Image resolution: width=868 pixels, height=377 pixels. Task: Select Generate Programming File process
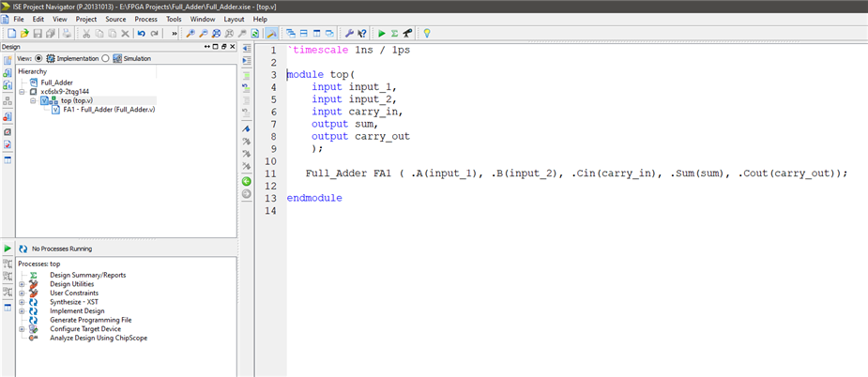click(x=90, y=320)
